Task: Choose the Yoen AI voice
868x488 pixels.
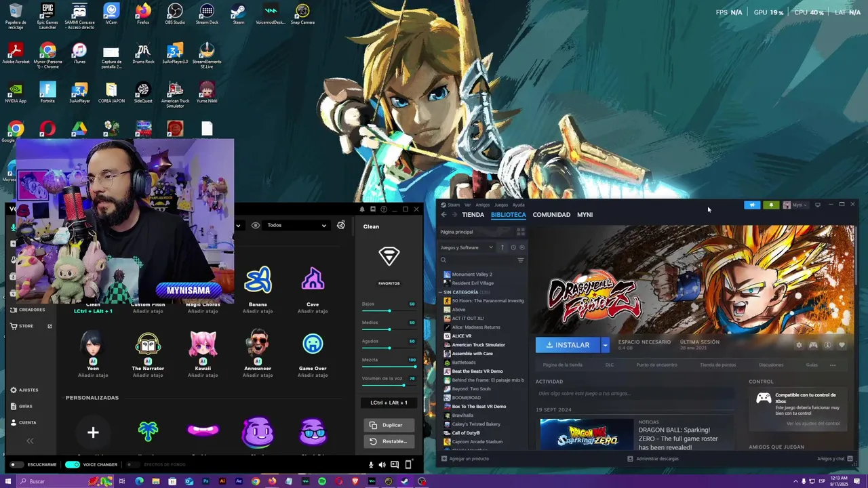Action: [93, 344]
